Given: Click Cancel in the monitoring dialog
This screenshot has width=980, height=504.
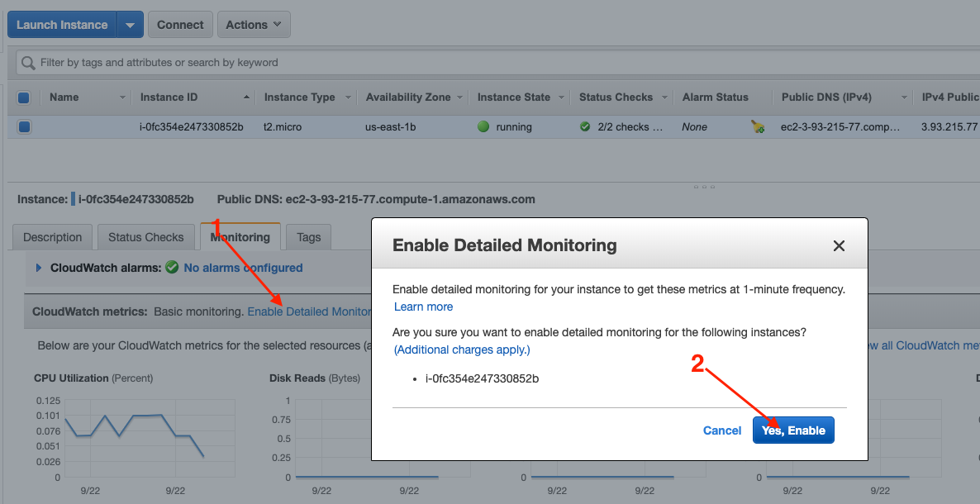Looking at the screenshot, I should (722, 430).
